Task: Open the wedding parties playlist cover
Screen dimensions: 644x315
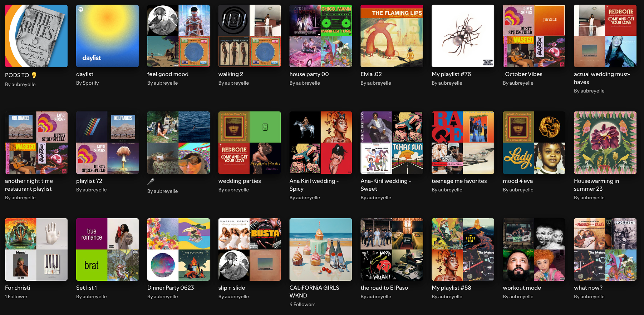Action: [x=250, y=142]
